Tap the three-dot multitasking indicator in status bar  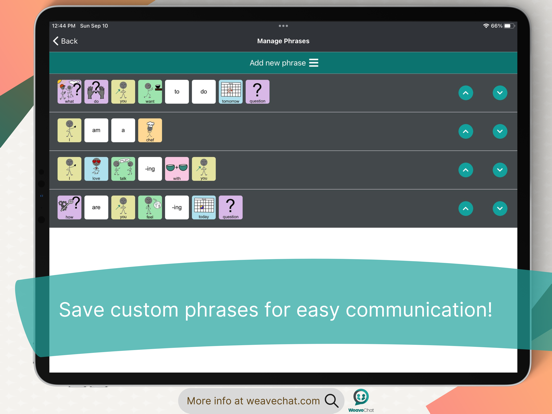pos(283,26)
